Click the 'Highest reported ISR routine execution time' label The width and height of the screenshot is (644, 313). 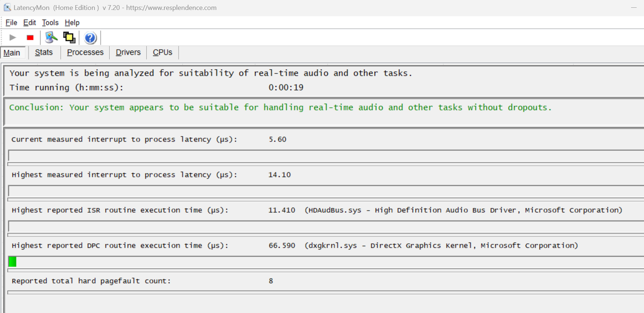coord(120,210)
